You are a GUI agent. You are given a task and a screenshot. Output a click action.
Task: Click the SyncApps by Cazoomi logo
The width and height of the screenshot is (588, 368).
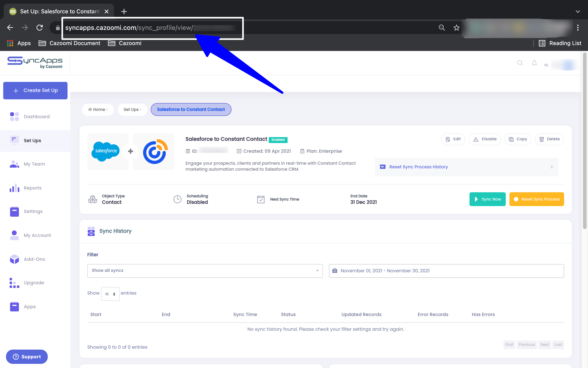[x=35, y=63]
